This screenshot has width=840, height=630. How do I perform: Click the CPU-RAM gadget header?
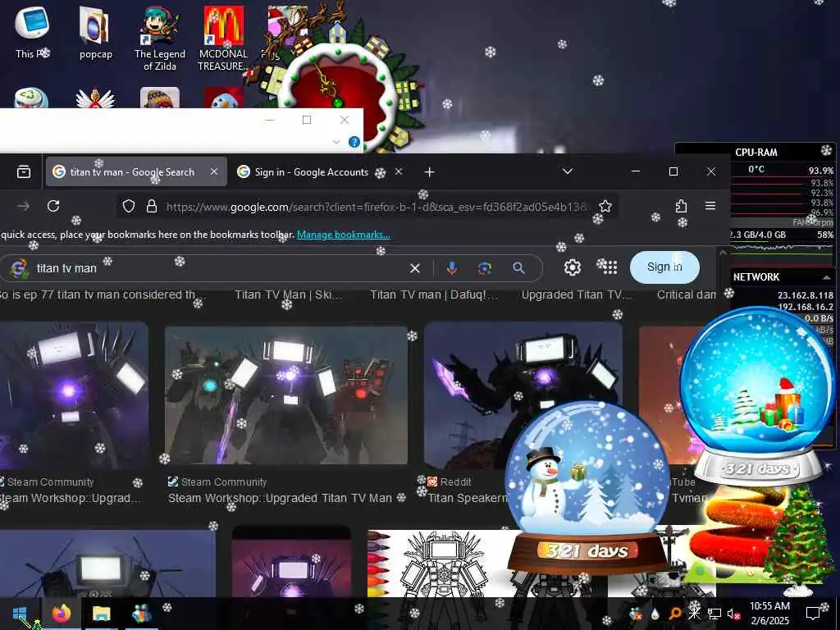[x=756, y=152]
